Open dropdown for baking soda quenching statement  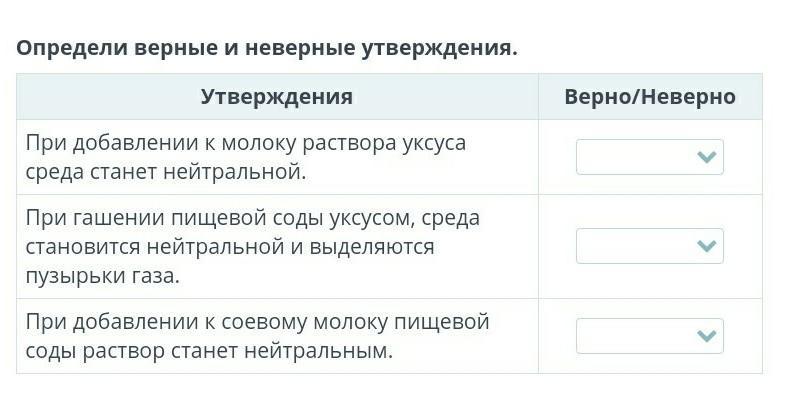pyautogui.click(x=650, y=246)
